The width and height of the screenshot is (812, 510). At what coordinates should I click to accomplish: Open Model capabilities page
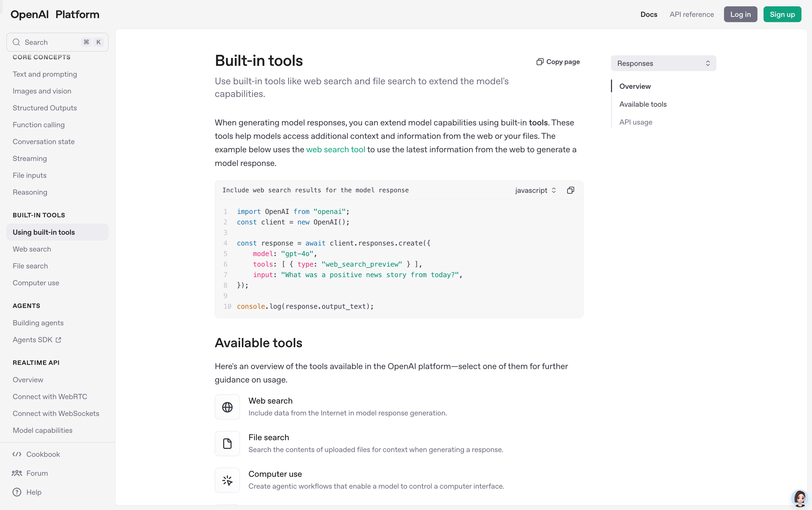(x=42, y=430)
